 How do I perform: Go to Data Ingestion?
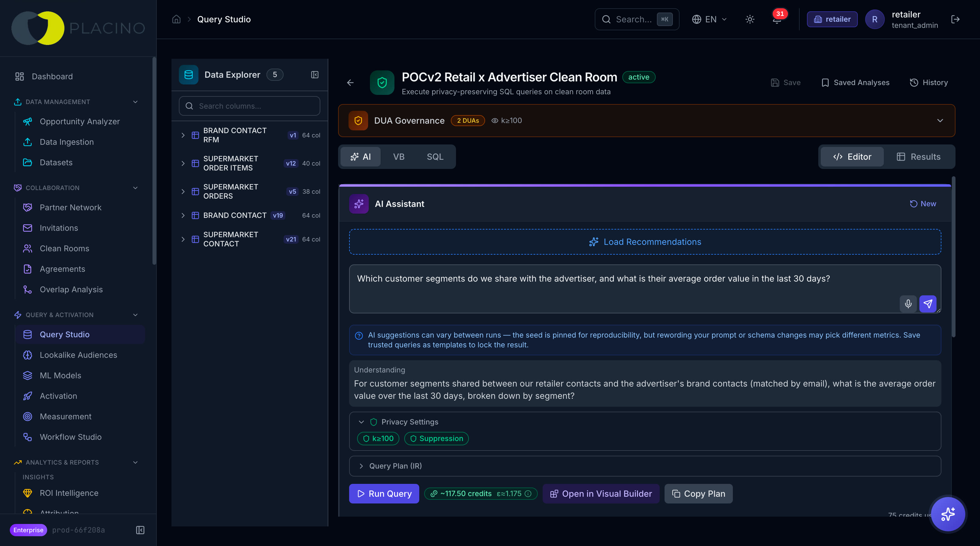click(x=80, y=142)
